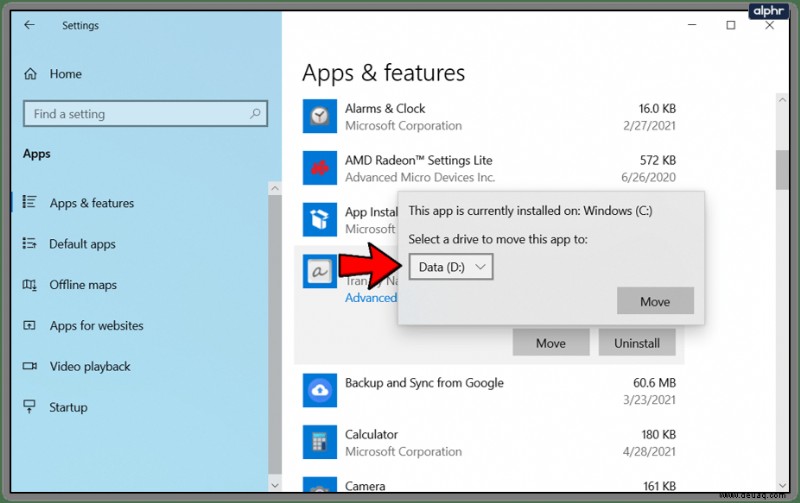Select Backup and Sync from Google entry
The width and height of the screenshot is (800, 503).
click(424, 383)
